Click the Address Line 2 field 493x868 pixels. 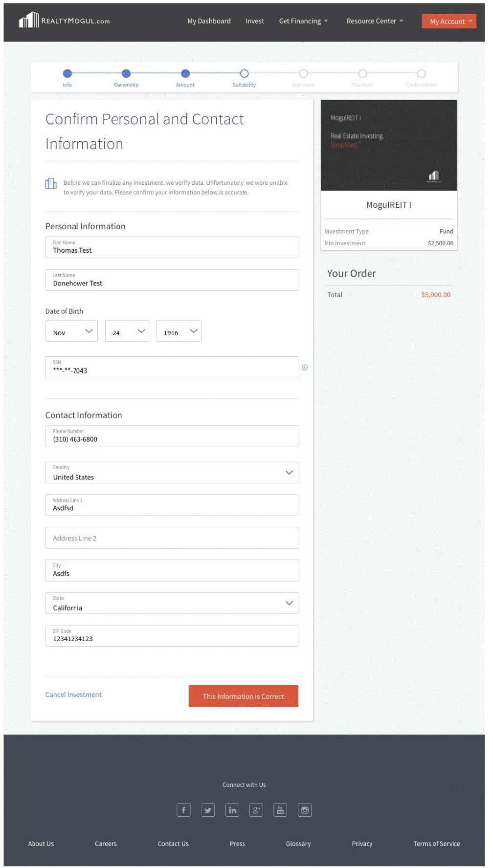point(172,538)
